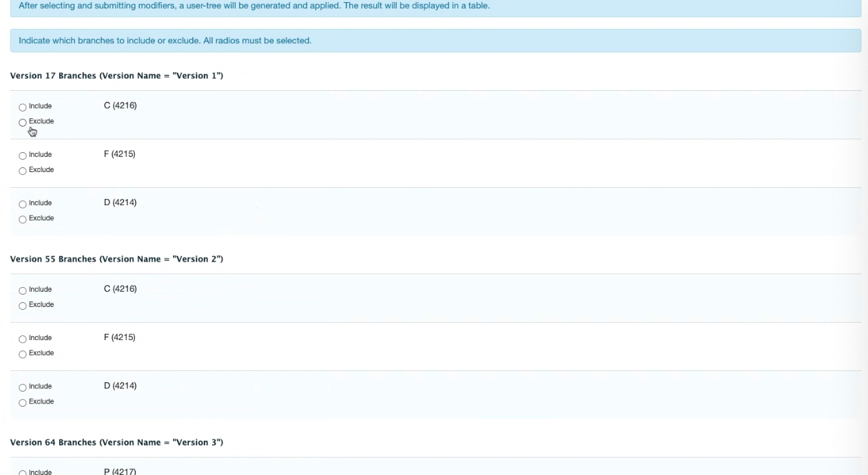Click the Version 17 Branches heading
Screen dimensions: 868x475
pos(116,76)
